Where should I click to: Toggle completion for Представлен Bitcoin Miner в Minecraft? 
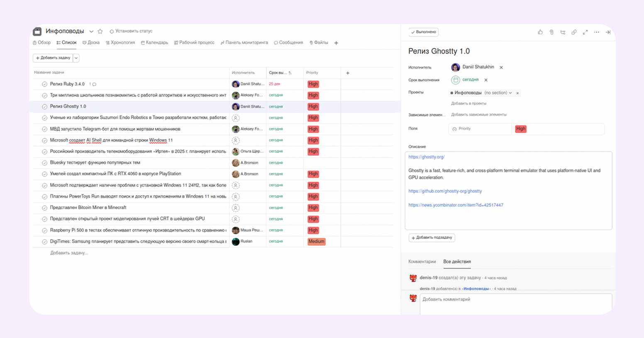(x=44, y=208)
